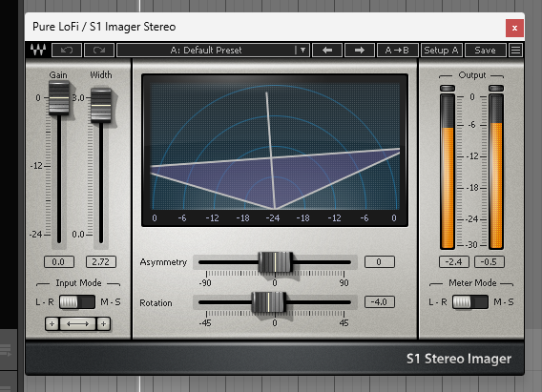The height and width of the screenshot is (392, 542).
Task: Click the Asymmetry slider handle
Action: click(x=275, y=262)
